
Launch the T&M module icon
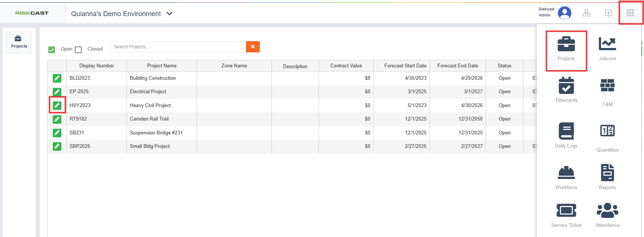607,92
